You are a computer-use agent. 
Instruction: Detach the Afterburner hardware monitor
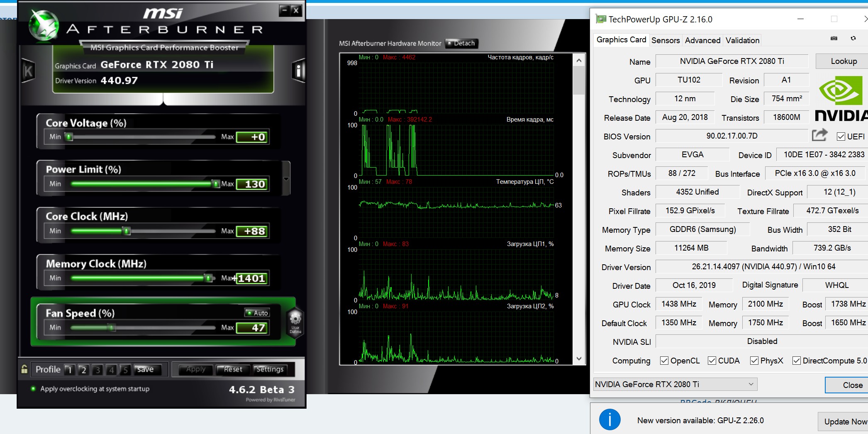click(x=462, y=43)
